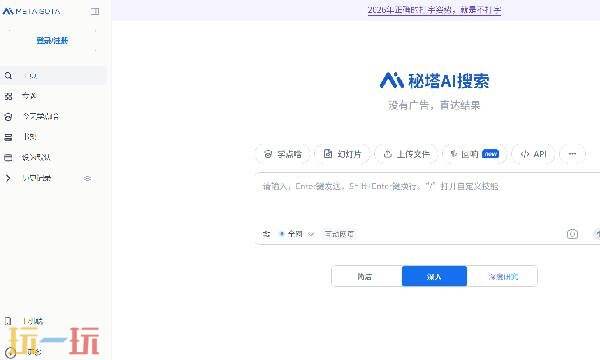This screenshot has height=360, width=600.
Task: Open the card-icon item in sidebar
Action: pyautogui.click(x=53, y=157)
